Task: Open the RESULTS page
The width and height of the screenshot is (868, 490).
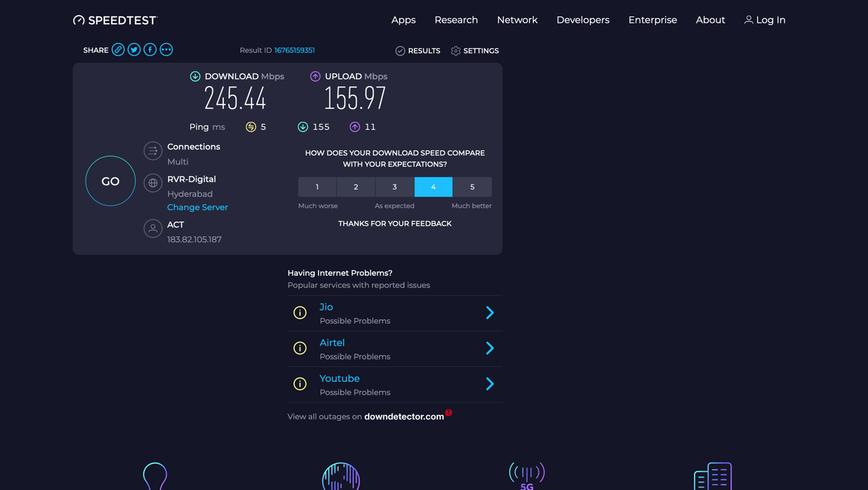Action: (418, 51)
